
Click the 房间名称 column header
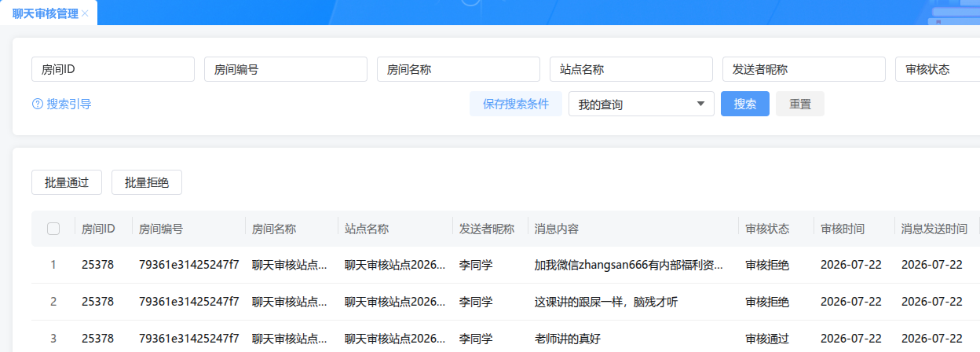tap(274, 229)
